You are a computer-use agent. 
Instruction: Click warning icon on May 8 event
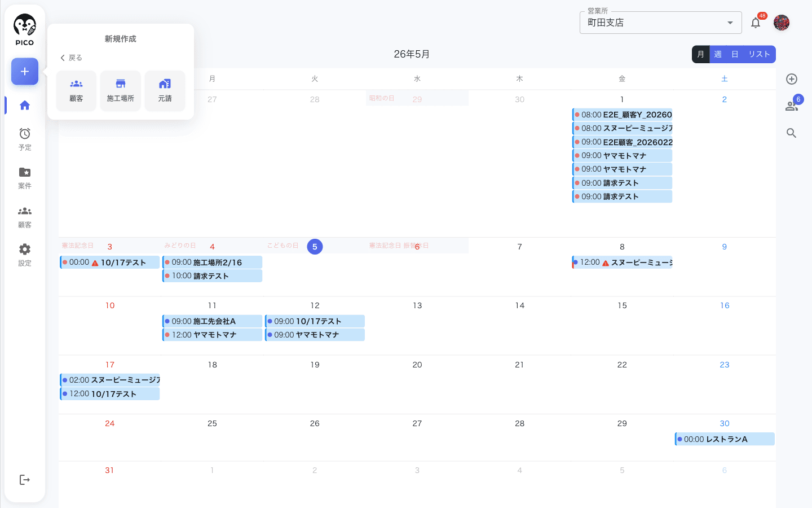[606, 263]
